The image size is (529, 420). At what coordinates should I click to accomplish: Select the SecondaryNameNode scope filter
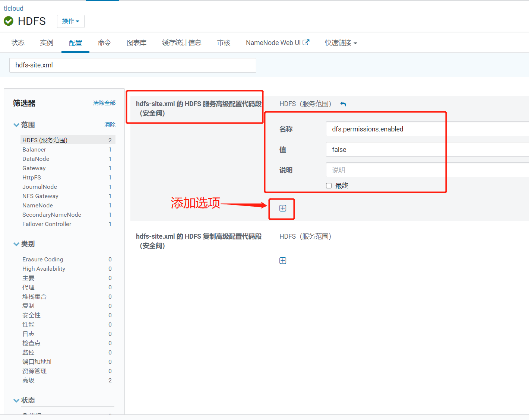pos(51,214)
